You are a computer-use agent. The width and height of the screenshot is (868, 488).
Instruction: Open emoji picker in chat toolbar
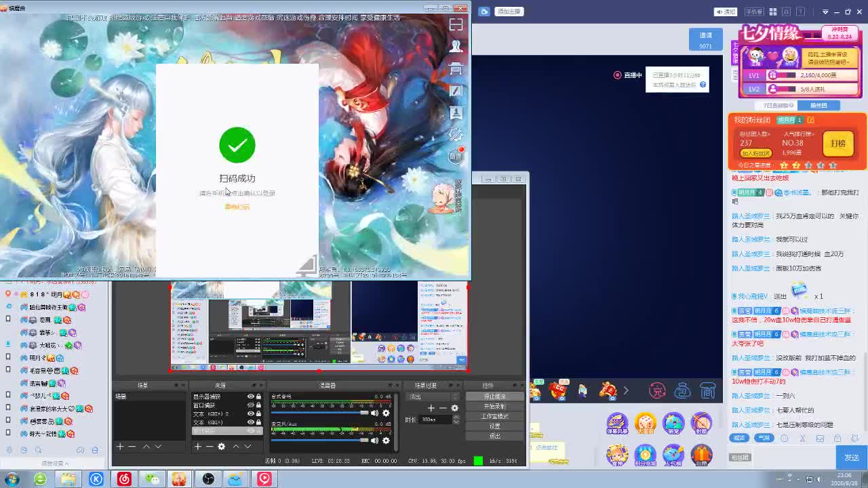coord(785,438)
